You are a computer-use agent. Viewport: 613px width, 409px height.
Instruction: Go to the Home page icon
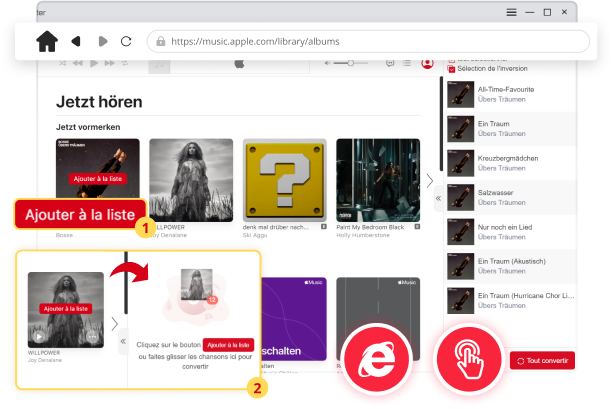click(47, 41)
